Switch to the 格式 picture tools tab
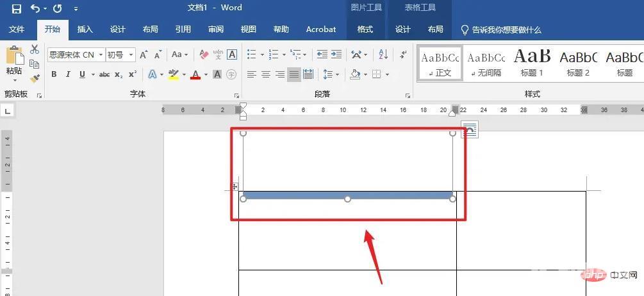The width and height of the screenshot is (644, 296). (x=365, y=29)
